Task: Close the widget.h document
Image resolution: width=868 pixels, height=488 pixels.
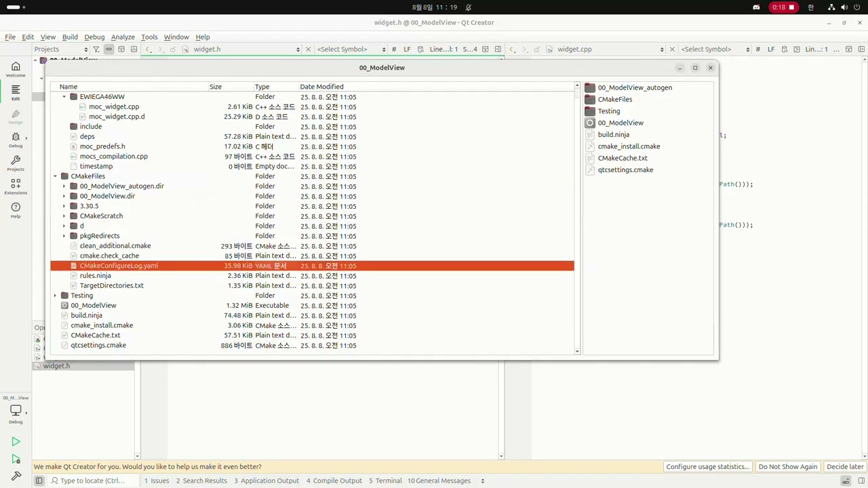Action: pyautogui.click(x=308, y=49)
